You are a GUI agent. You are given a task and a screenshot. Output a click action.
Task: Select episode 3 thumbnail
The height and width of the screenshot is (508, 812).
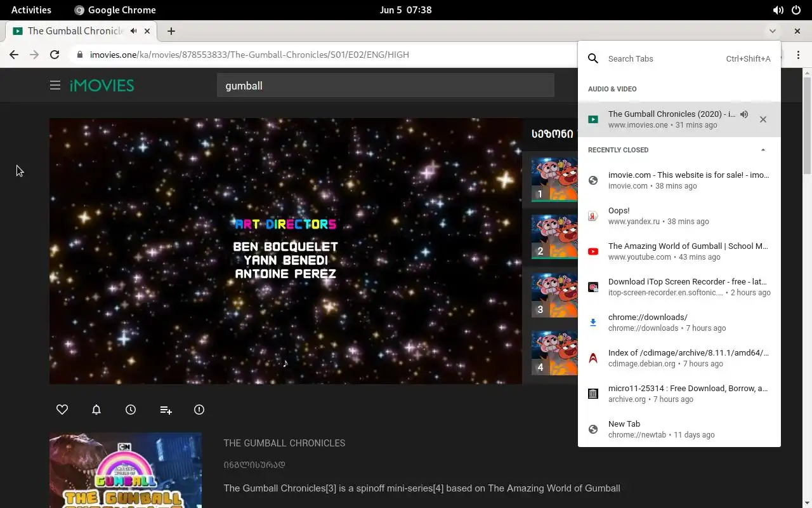coord(554,295)
